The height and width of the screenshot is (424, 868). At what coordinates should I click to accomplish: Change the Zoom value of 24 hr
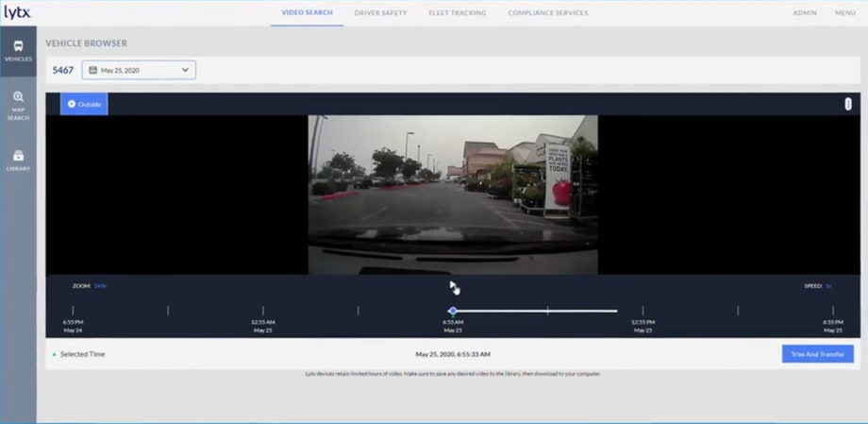100,286
